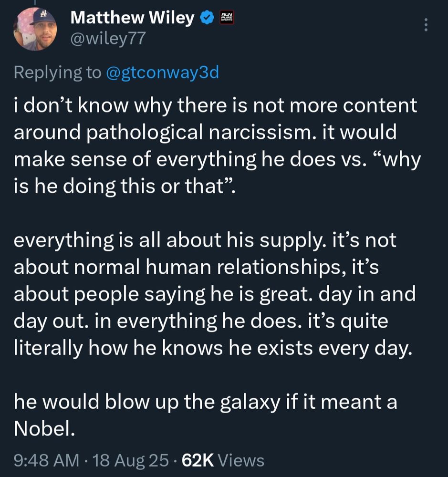Click the "Views" label after 62K
Screen dimensions: 448x477
tap(241, 460)
